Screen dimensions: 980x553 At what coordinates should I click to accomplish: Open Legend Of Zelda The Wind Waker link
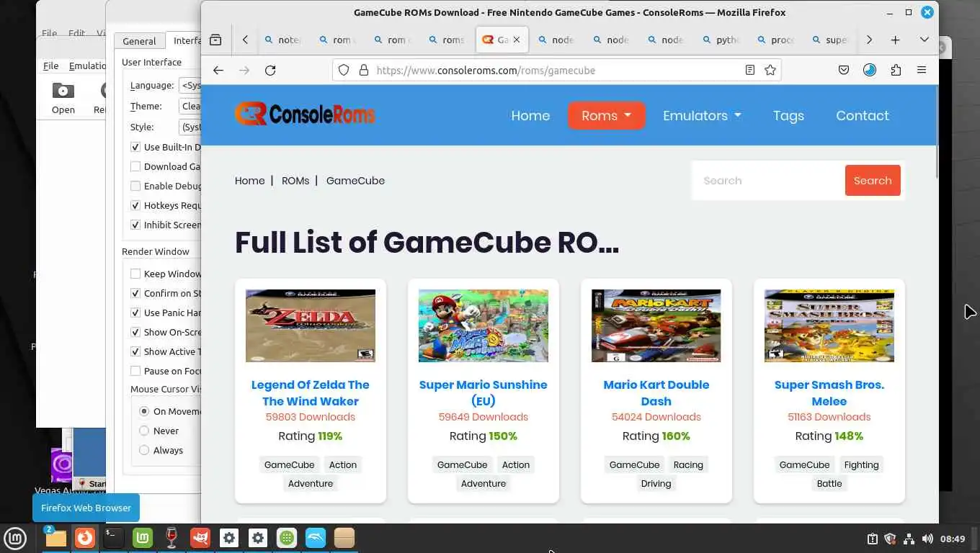(x=311, y=392)
